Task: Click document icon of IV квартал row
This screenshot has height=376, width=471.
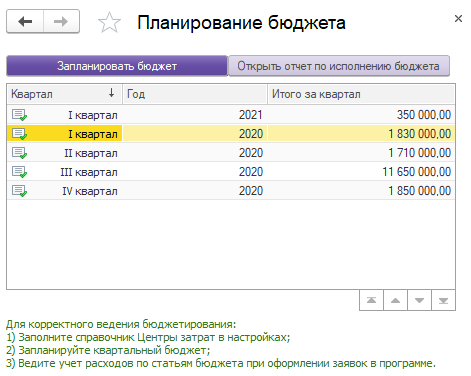Action: pos(19,191)
